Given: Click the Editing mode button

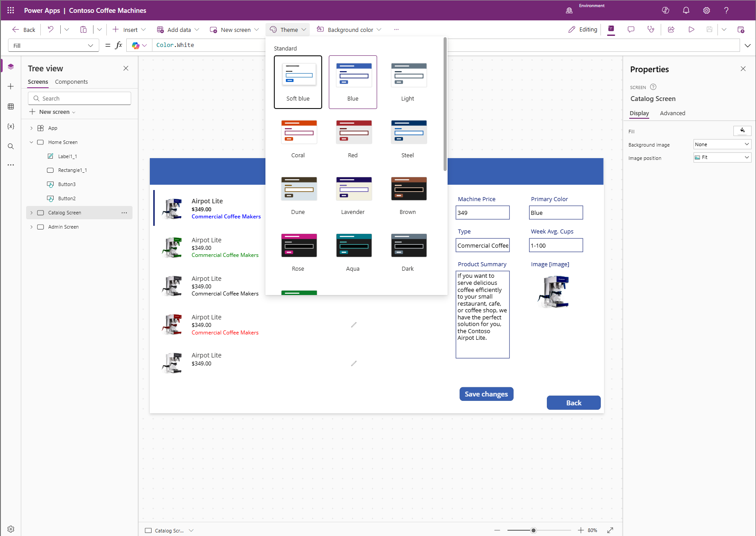Looking at the screenshot, I should pyautogui.click(x=583, y=30).
